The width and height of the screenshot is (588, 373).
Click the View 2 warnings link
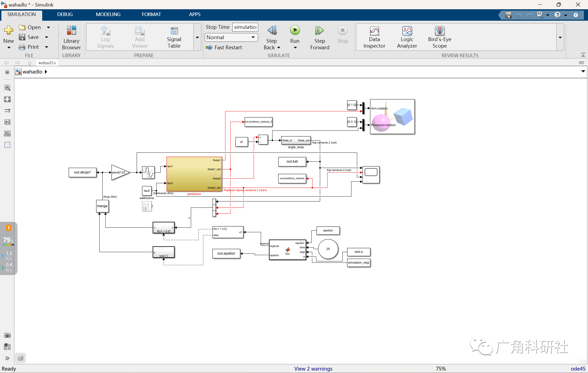[x=313, y=369]
